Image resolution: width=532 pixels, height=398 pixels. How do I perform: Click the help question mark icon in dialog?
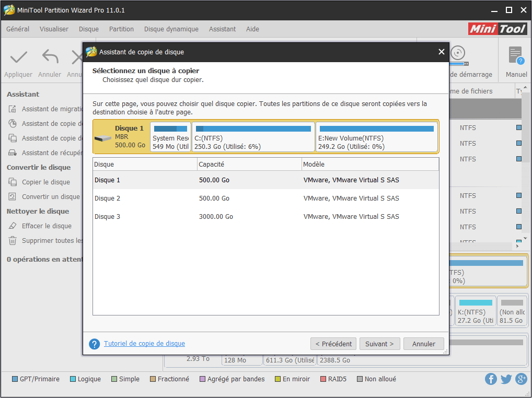click(94, 344)
